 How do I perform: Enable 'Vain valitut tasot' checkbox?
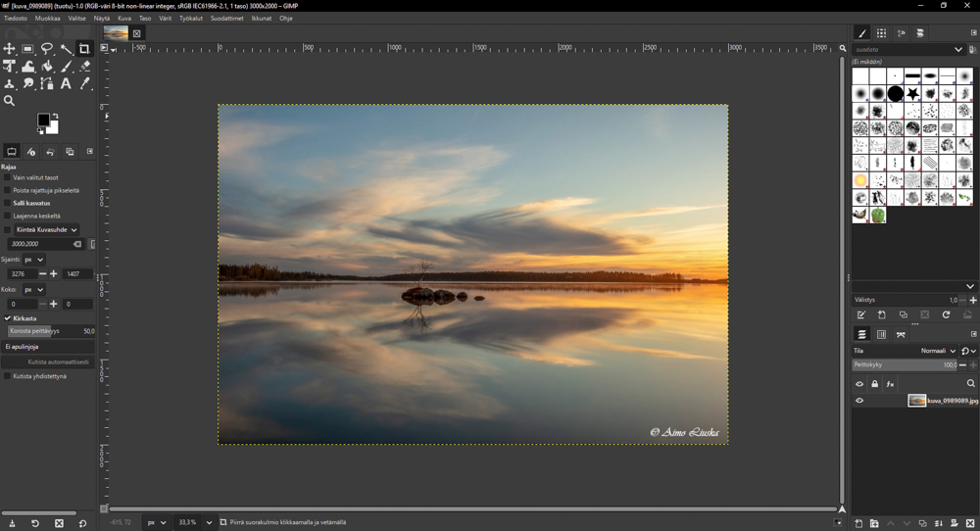[x=8, y=177]
